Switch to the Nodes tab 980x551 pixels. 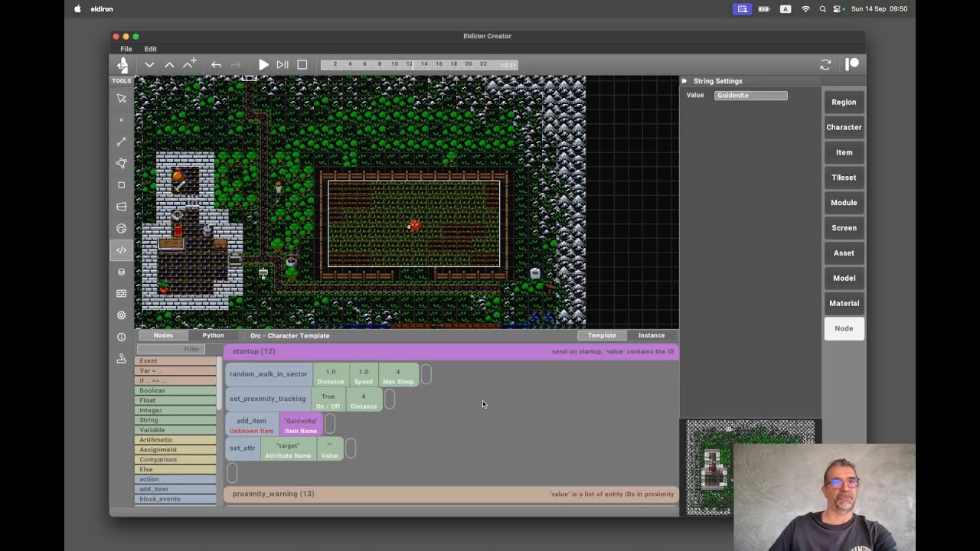tap(163, 335)
